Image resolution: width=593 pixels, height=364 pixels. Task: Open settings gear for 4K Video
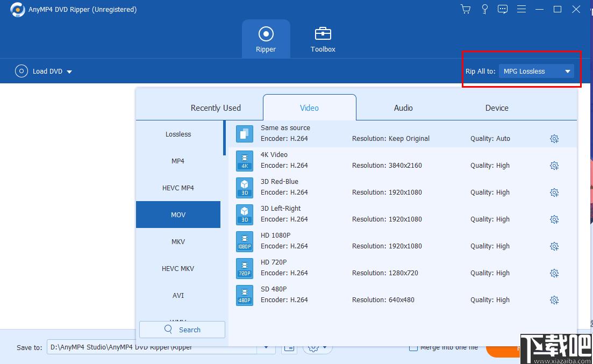(554, 166)
